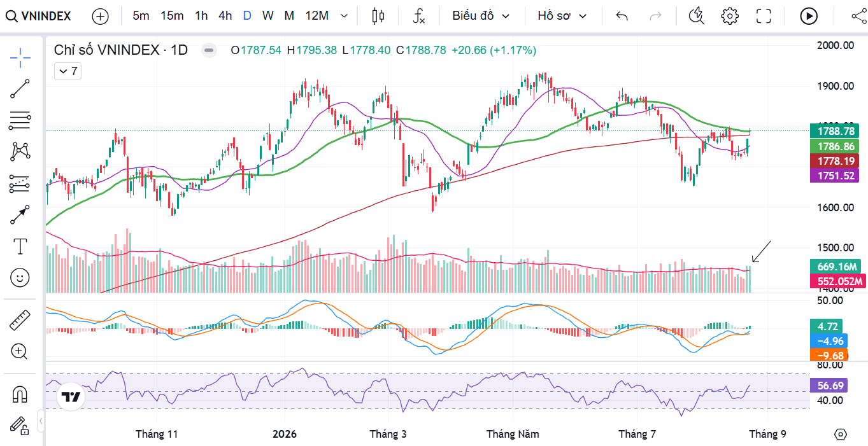
Task: Click the add symbol plus icon
Action: 101,16
